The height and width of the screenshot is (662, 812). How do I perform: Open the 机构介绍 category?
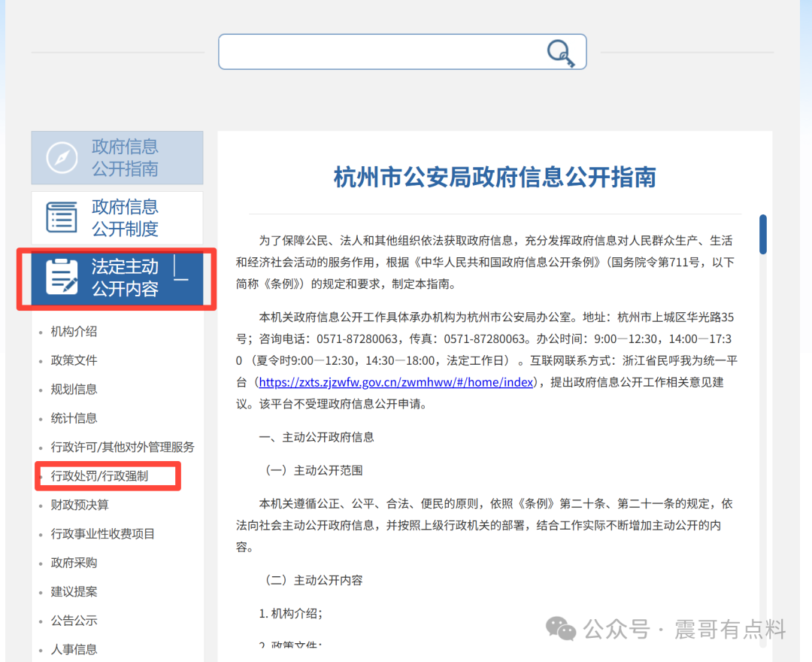73,331
